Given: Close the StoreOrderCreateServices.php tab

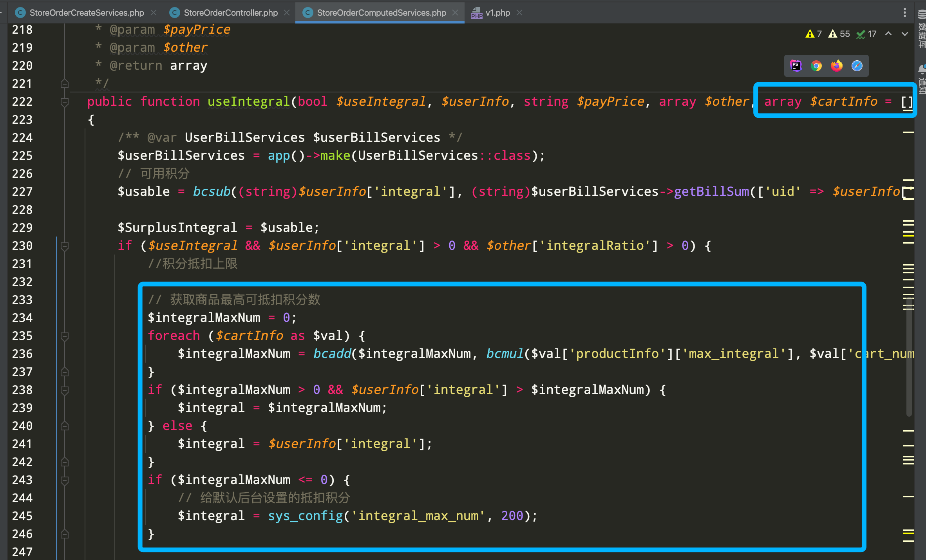Looking at the screenshot, I should [154, 13].
